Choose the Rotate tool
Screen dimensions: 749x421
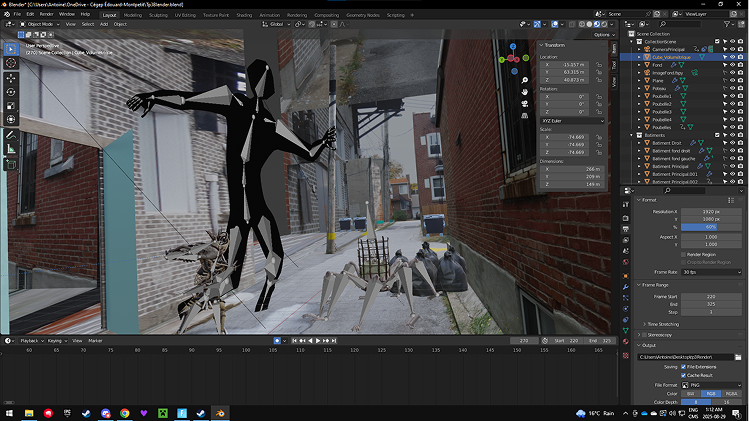click(11, 91)
